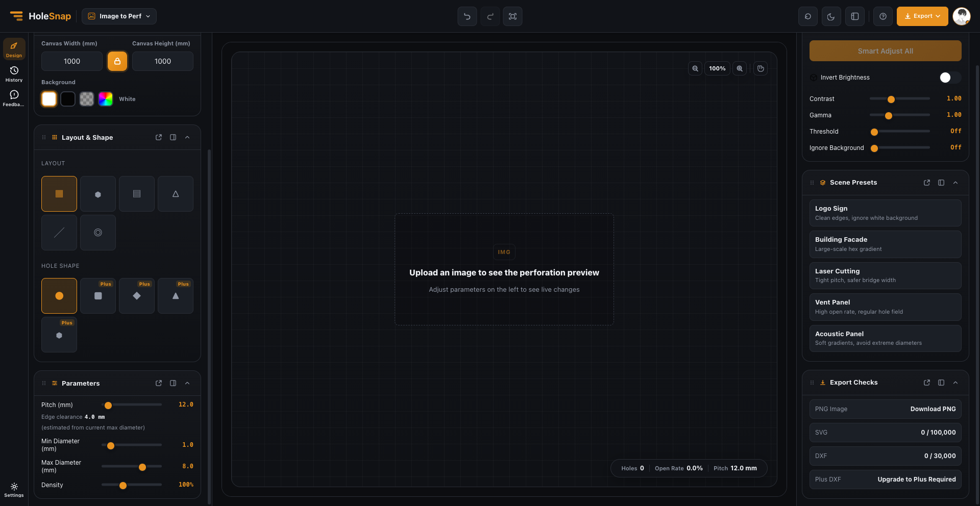Screen dimensions: 980x506
Task: Click the 100% zoom level button
Action: click(x=717, y=68)
